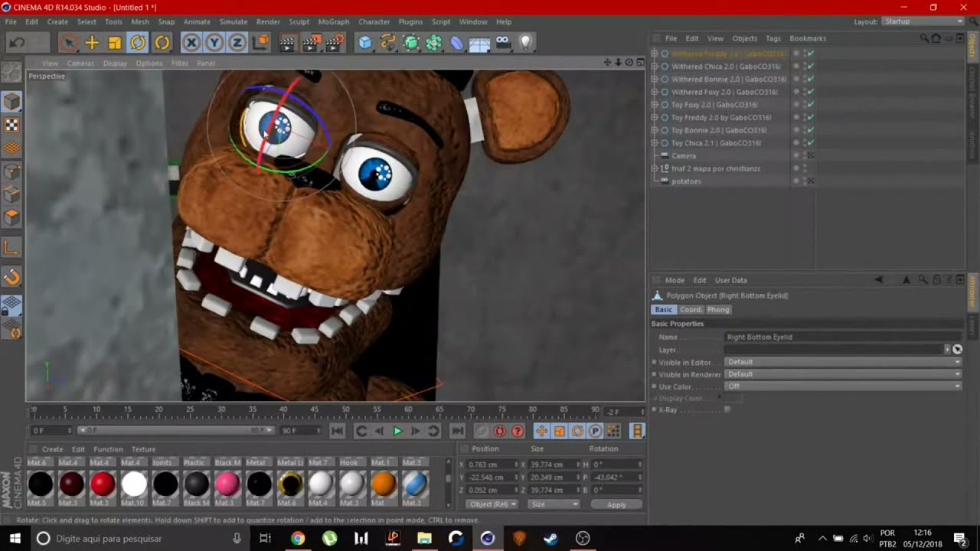This screenshot has height=551, width=980.
Task: Open the MoGraph menu
Action: (x=334, y=21)
